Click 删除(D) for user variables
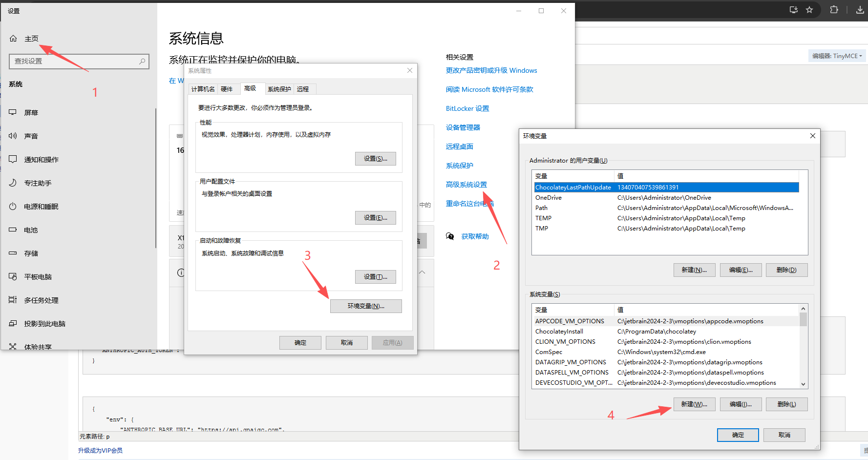The width and height of the screenshot is (868, 460). coord(786,270)
